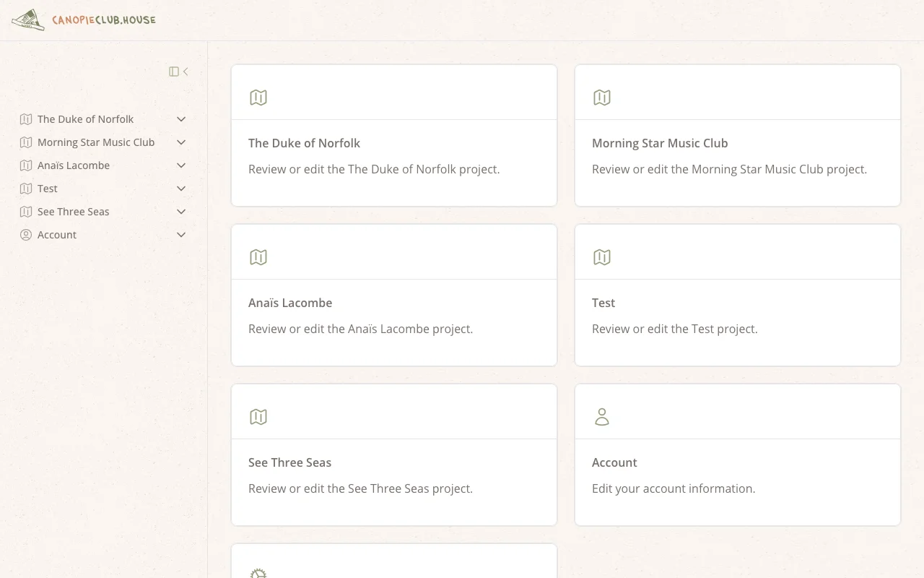This screenshot has width=924, height=578.
Task: Open the Account card title
Action: pos(614,462)
